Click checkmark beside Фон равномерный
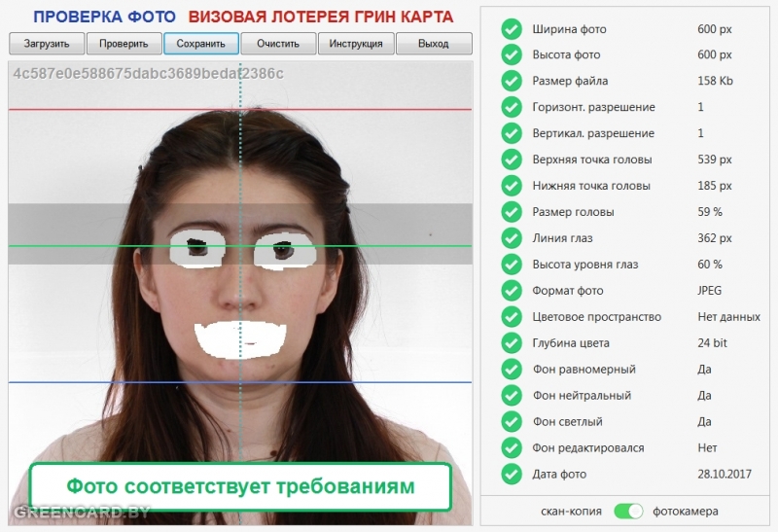The height and width of the screenshot is (532, 778). [512, 370]
